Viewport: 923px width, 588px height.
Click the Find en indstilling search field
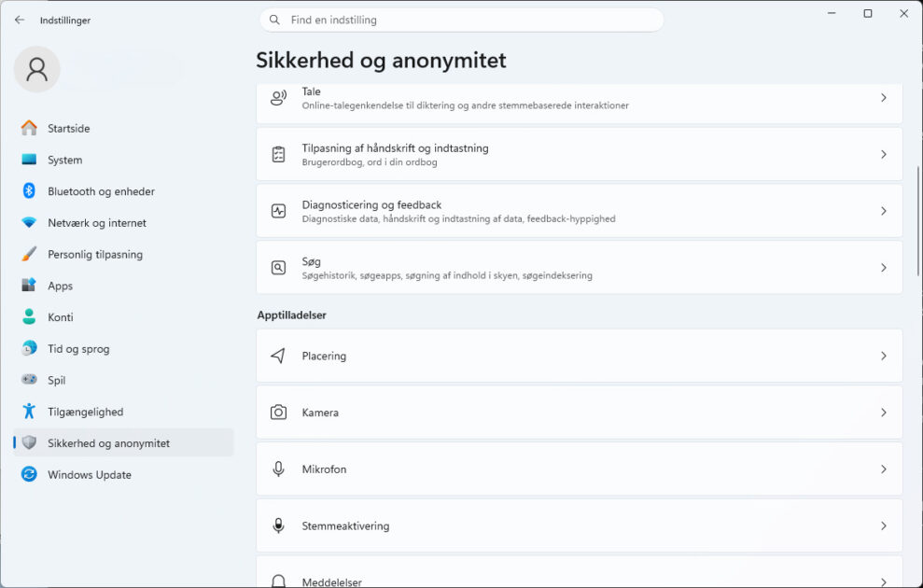(x=461, y=20)
